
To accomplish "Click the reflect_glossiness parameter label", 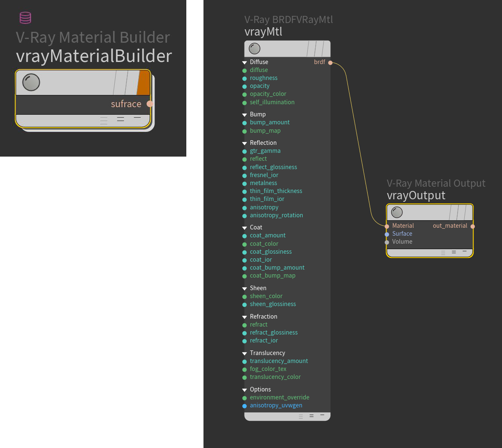I will pyautogui.click(x=273, y=167).
